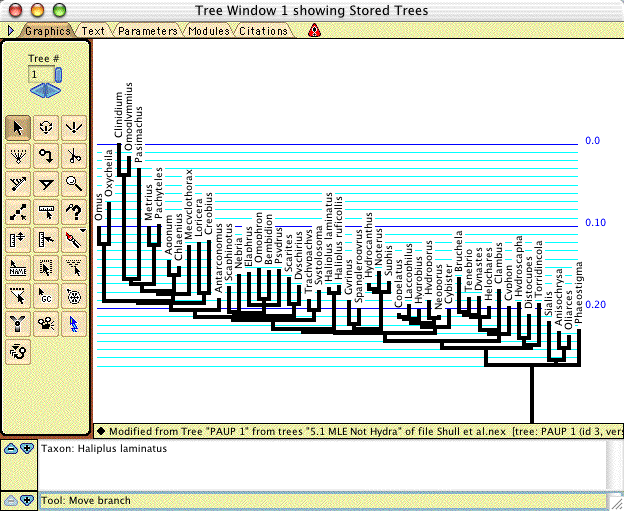624x511 pixels.
Task: Click the red warning icon near tabs
Action: (314, 31)
